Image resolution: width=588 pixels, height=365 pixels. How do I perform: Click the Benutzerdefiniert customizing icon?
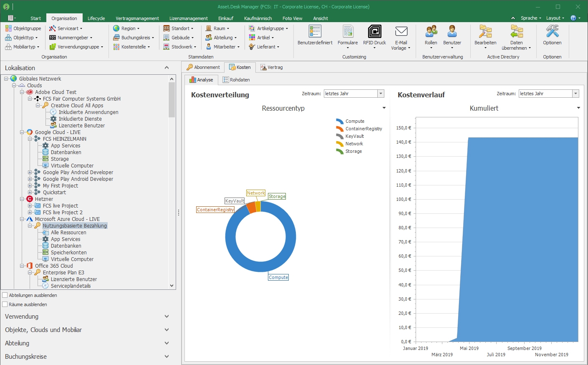[315, 32]
